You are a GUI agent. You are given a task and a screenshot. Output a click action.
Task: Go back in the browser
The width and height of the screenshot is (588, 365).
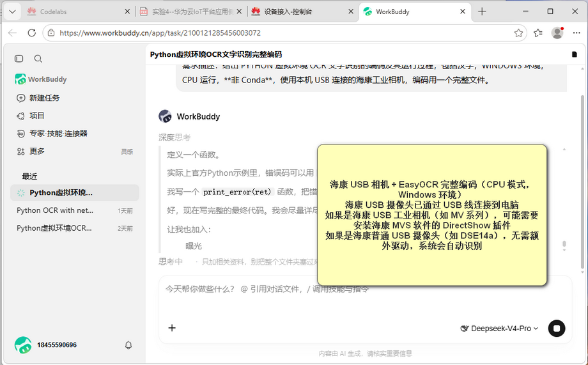(12, 33)
